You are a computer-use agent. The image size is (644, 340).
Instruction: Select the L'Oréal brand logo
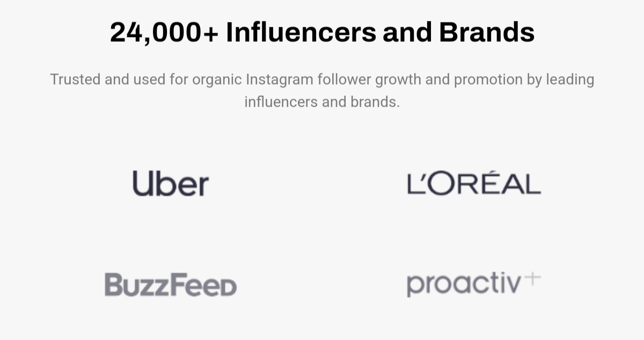click(474, 183)
